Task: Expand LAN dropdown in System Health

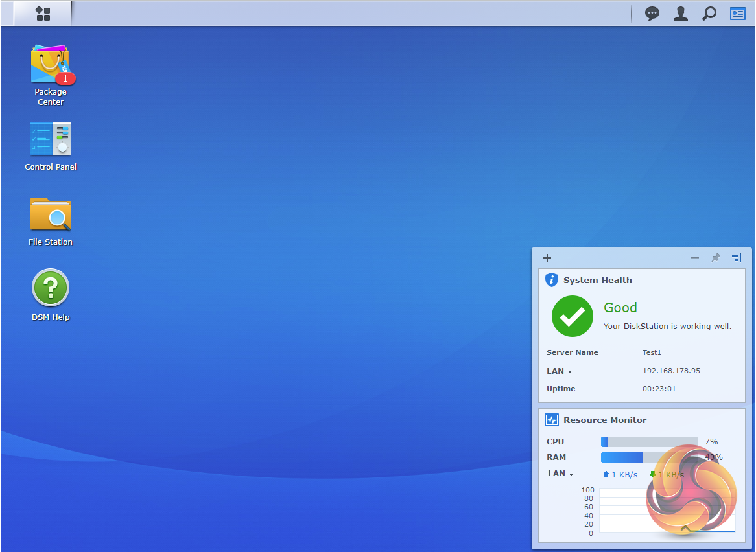Action: (560, 371)
